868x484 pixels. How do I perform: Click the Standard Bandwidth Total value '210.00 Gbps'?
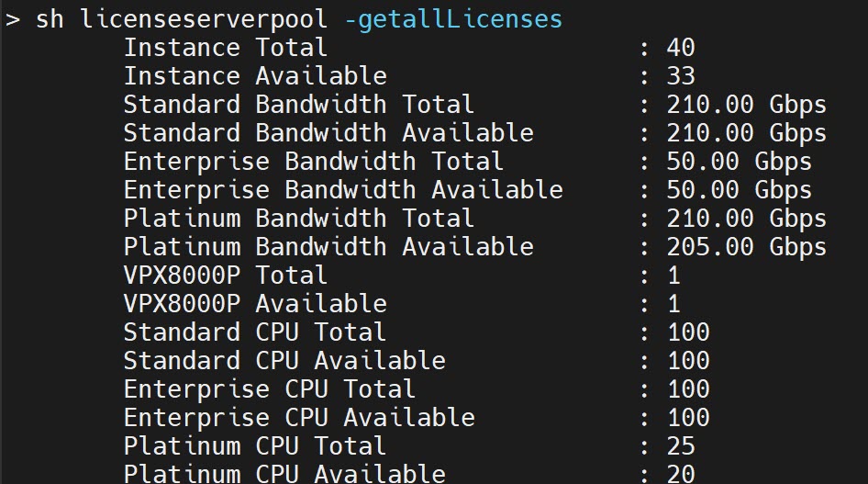[x=746, y=106]
